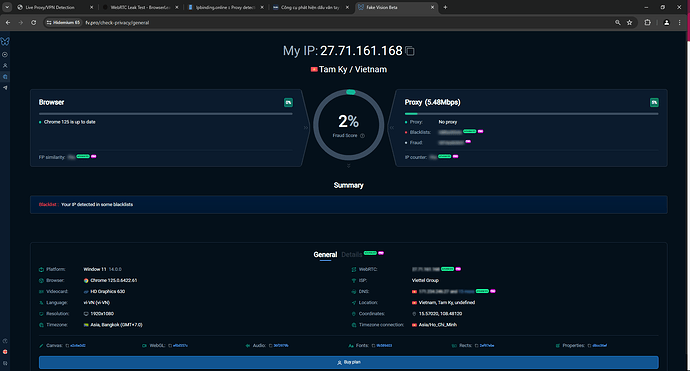Image resolution: width=690 pixels, height=371 pixels.
Task: Open the user profile sidebar icon
Action: [5, 66]
